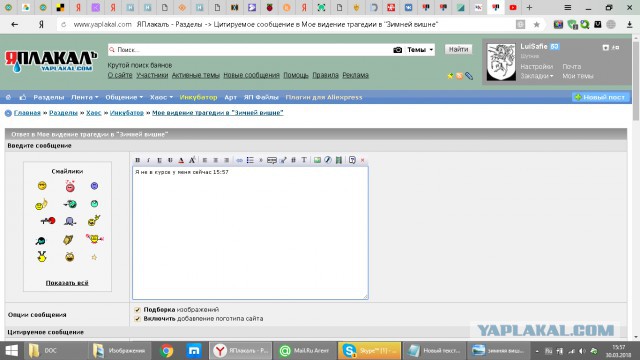Image resolution: width=640 pixels, height=360 pixels.
Task: Toggle the Включить добавление логотипа сайта checkbox
Action: (x=137, y=319)
